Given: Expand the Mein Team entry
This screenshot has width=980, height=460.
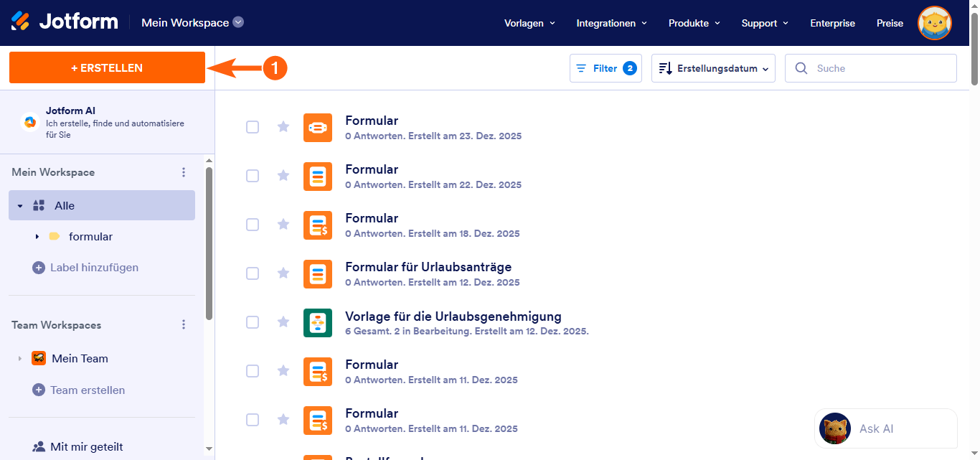Looking at the screenshot, I should [19, 358].
